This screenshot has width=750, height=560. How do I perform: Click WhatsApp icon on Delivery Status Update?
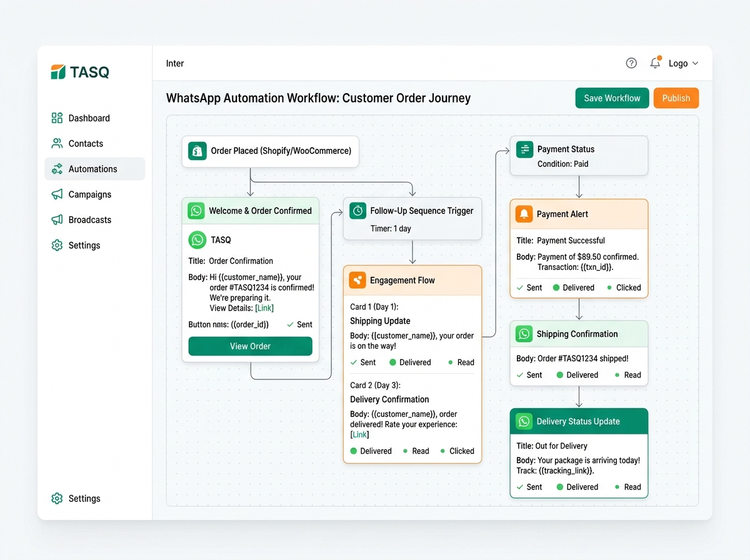point(524,421)
